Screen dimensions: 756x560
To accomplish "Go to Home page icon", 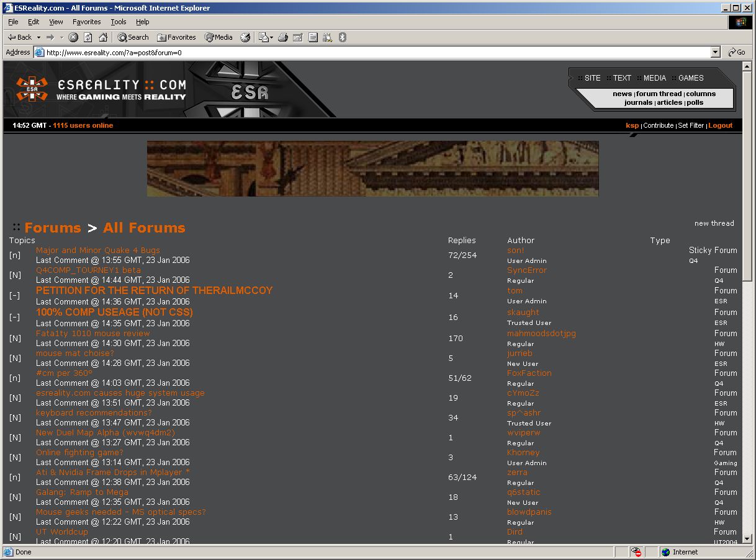I will 103,37.
